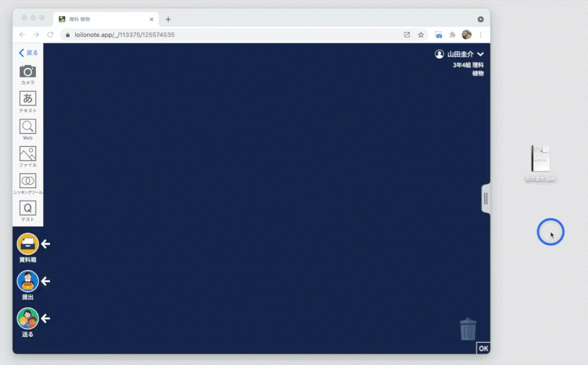Click the site lock icon in address bar
The height and width of the screenshot is (365, 588).
(67, 35)
